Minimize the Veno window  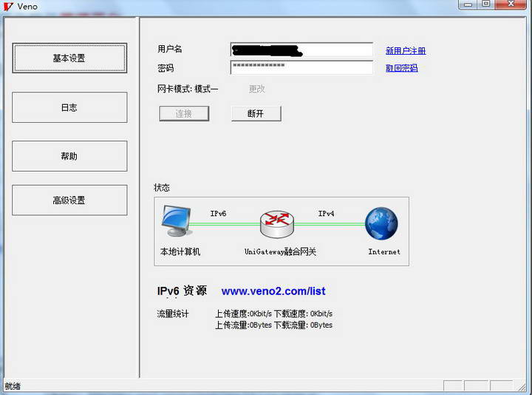468,4
